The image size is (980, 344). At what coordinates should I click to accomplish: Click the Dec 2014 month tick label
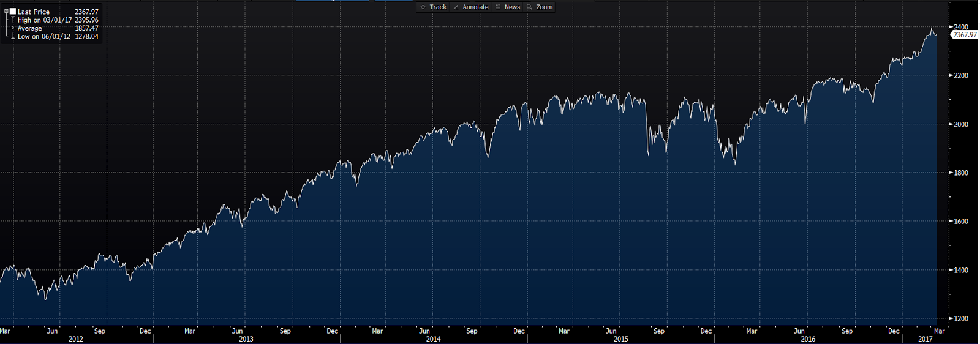coord(519,331)
